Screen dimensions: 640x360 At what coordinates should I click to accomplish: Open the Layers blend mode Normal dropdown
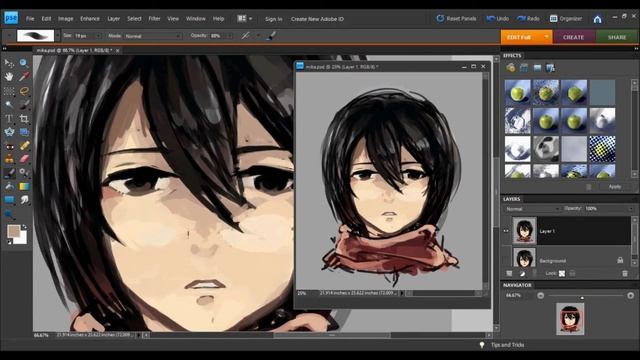coord(533,209)
